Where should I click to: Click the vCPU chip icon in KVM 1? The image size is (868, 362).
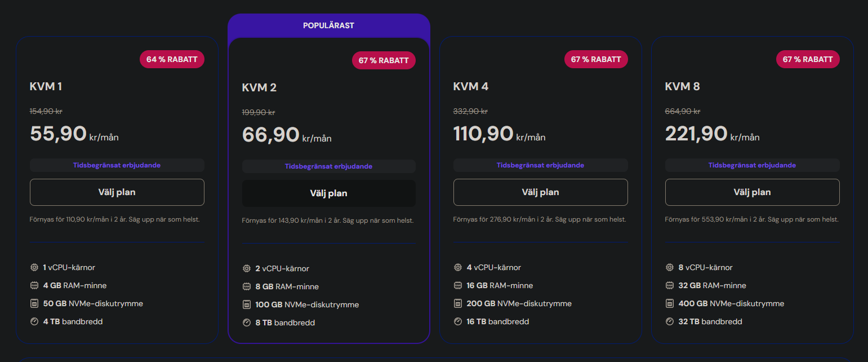(34, 267)
